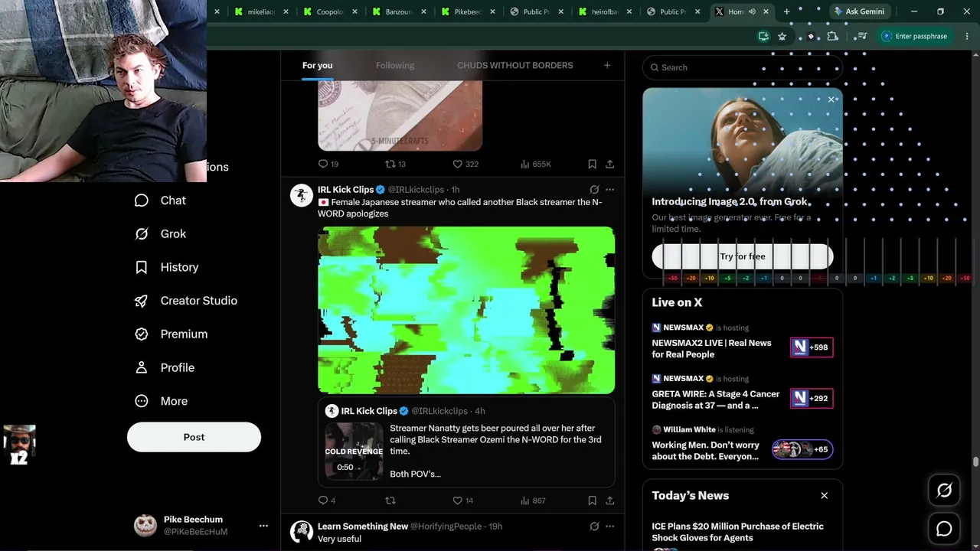The image size is (980, 551).
Task: Open ICE Plans $20 Million news story
Action: point(737,532)
